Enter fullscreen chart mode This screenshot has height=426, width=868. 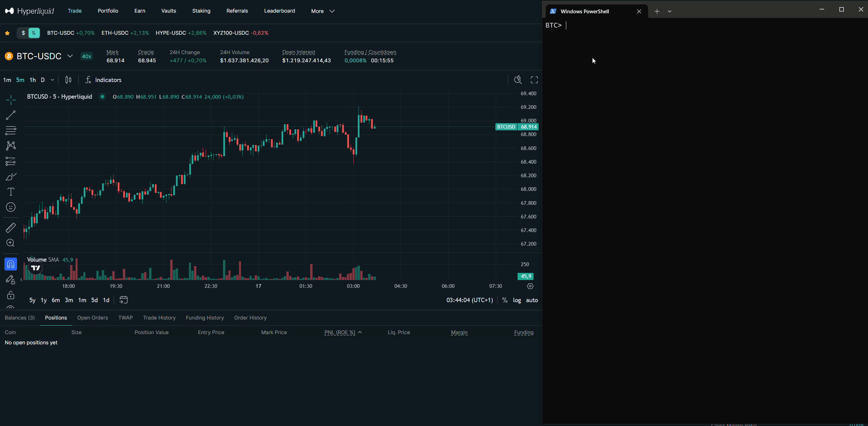(x=534, y=80)
